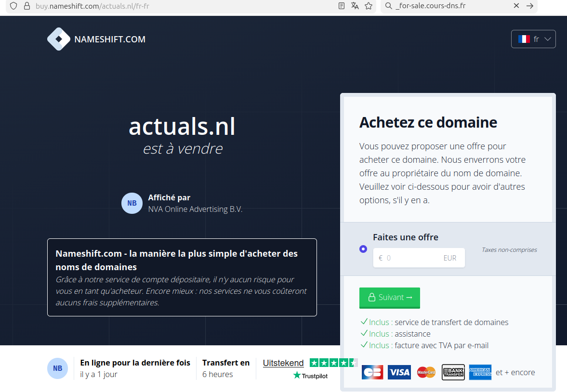Click the American Express payment icon
This screenshot has width=567, height=392.
[480, 372]
